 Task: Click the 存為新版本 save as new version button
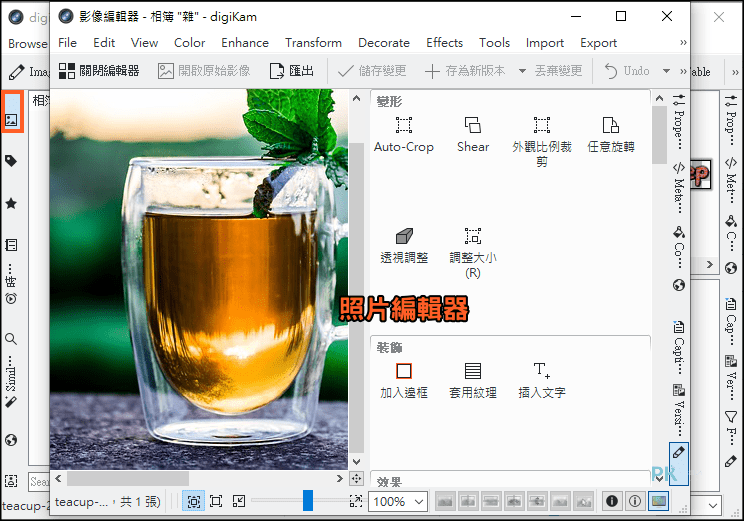pos(465,71)
